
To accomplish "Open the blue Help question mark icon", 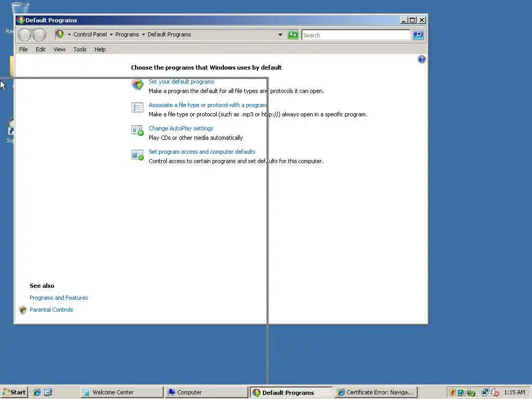I will (x=421, y=59).
